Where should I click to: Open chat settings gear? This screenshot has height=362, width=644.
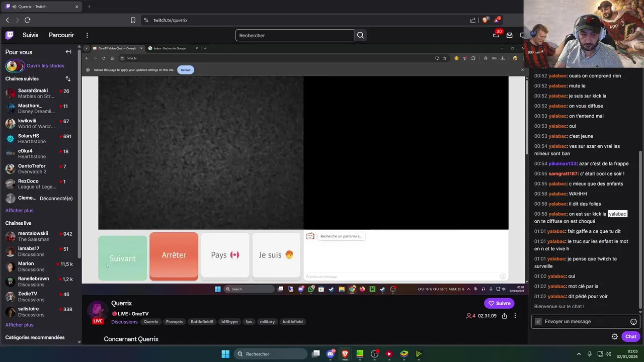[615, 336]
